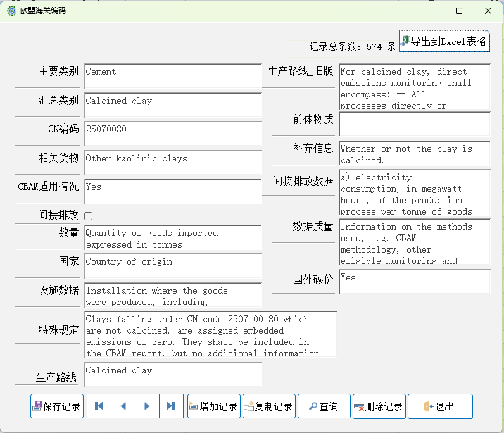This screenshot has height=433, width=504.
Task: Go to the previous record
Action: pyautogui.click(x=123, y=406)
